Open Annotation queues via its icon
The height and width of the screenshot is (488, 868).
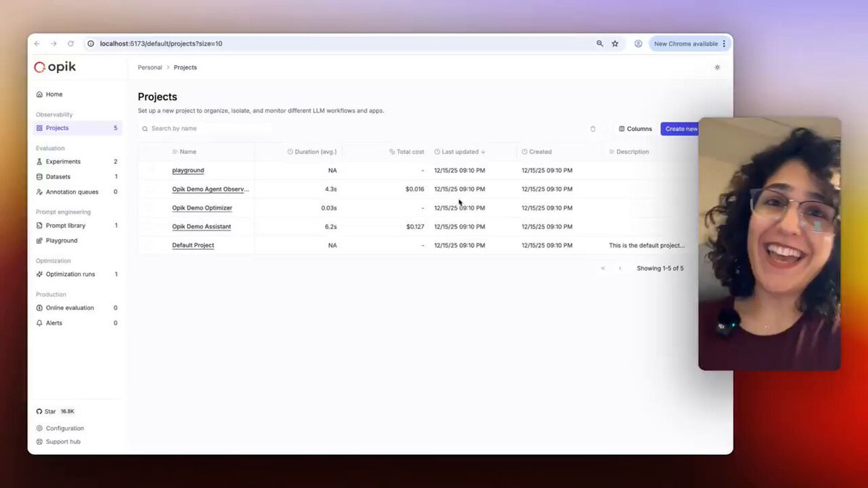(39, 192)
